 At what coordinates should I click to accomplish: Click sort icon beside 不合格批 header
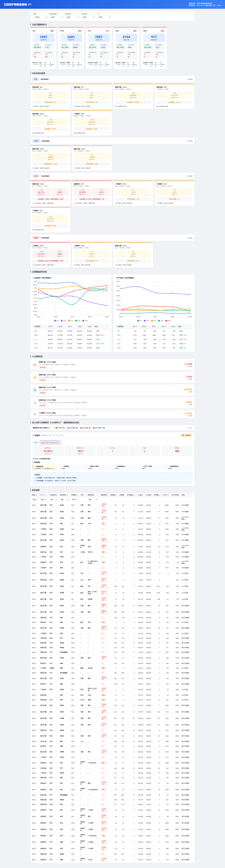click(x=134, y=495)
